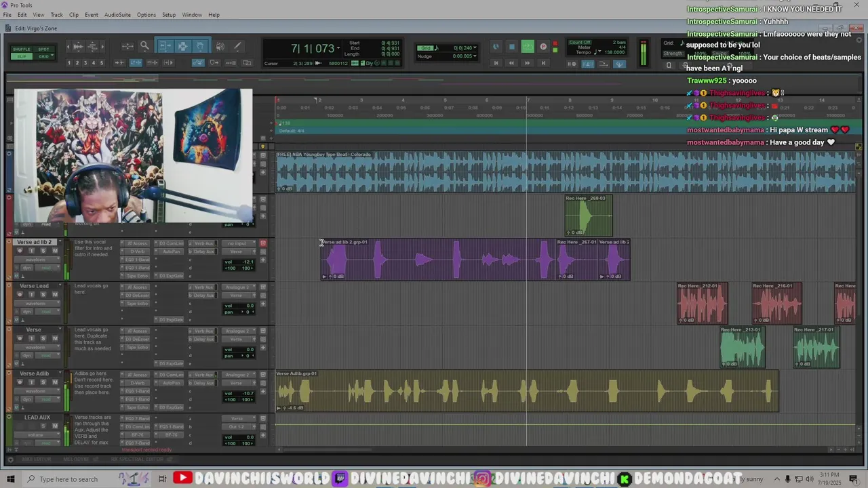Select the Rec Here_268-03 clip
Image resolution: width=868 pixels, height=488 pixels.
tap(589, 216)
